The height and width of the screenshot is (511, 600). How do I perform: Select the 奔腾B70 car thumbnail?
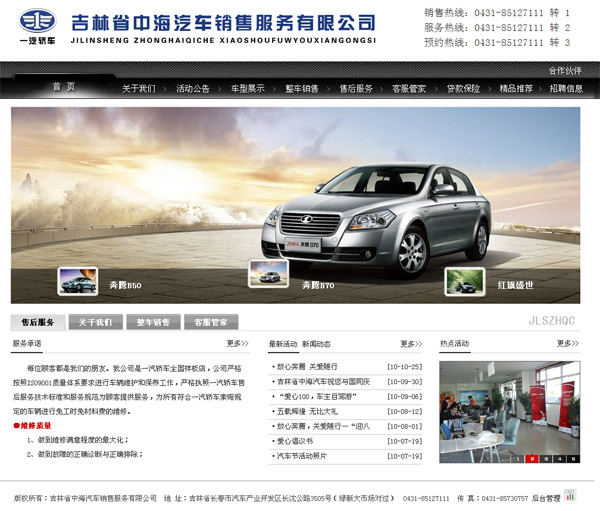[268, 273]
